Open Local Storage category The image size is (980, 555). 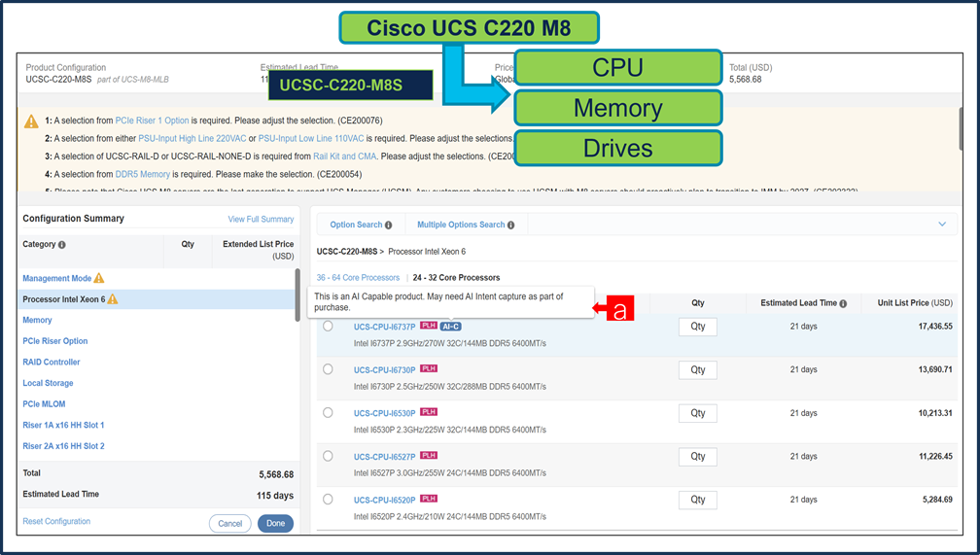click(49, 383)
